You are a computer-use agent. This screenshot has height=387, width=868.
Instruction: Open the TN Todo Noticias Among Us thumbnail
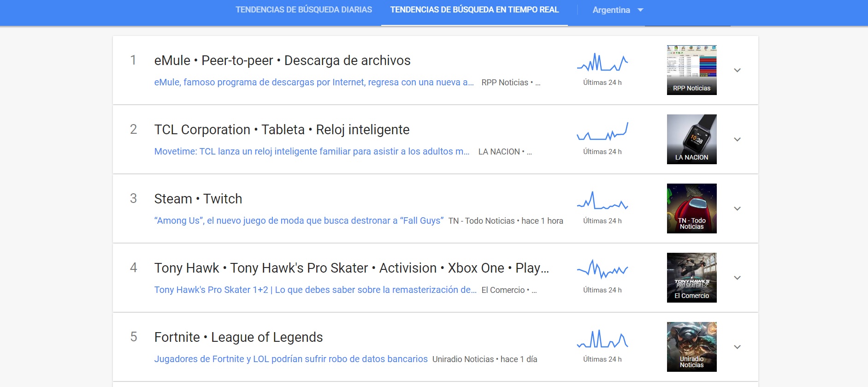tap(691, 208)
